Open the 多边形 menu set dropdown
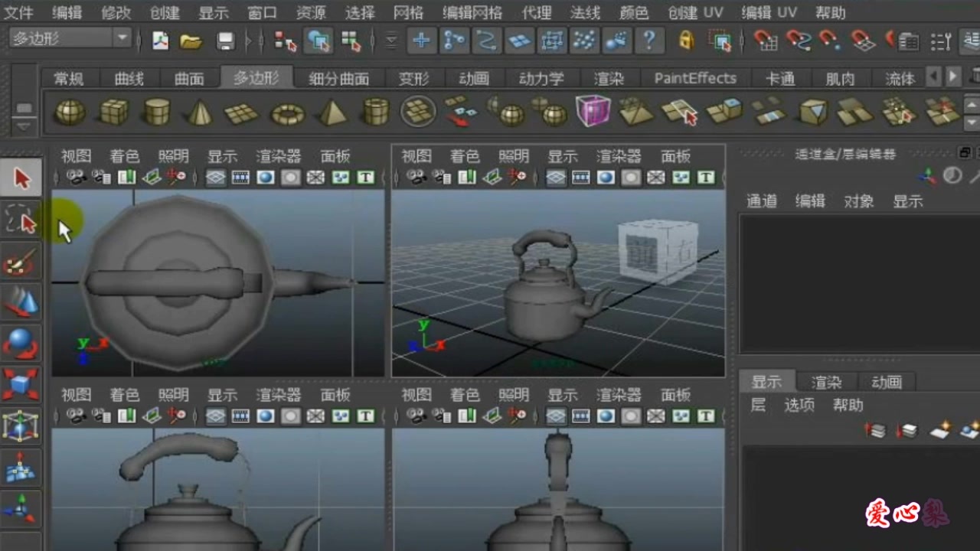 pyautogui.click(x=70, y=37)
